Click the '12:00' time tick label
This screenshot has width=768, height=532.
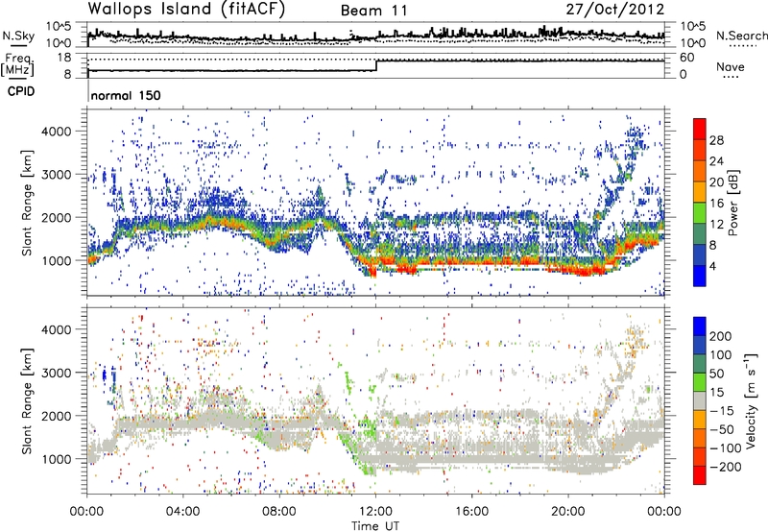375,512
